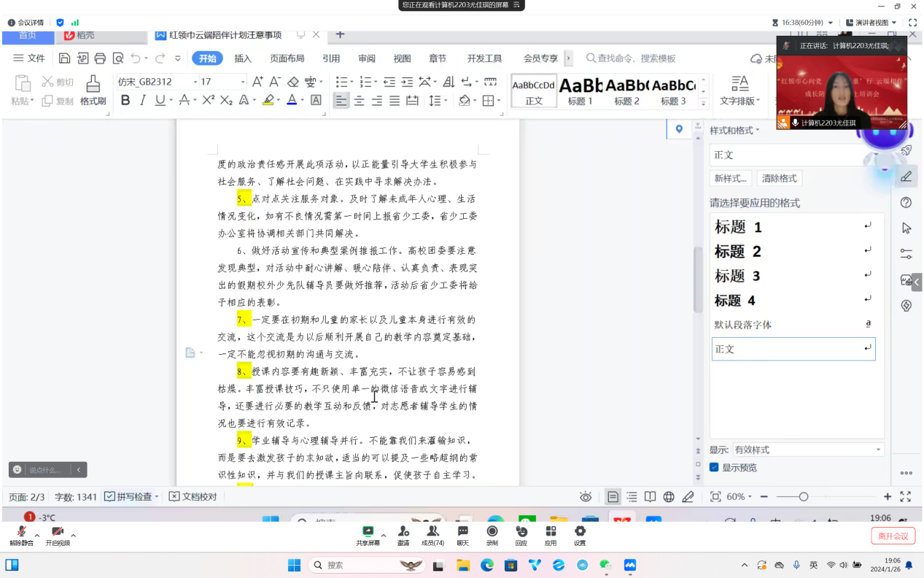924x578 pixels.
Task: Toggle the 显示预览 checkbox
Action: pyautogui.click(x=715, y=468)
